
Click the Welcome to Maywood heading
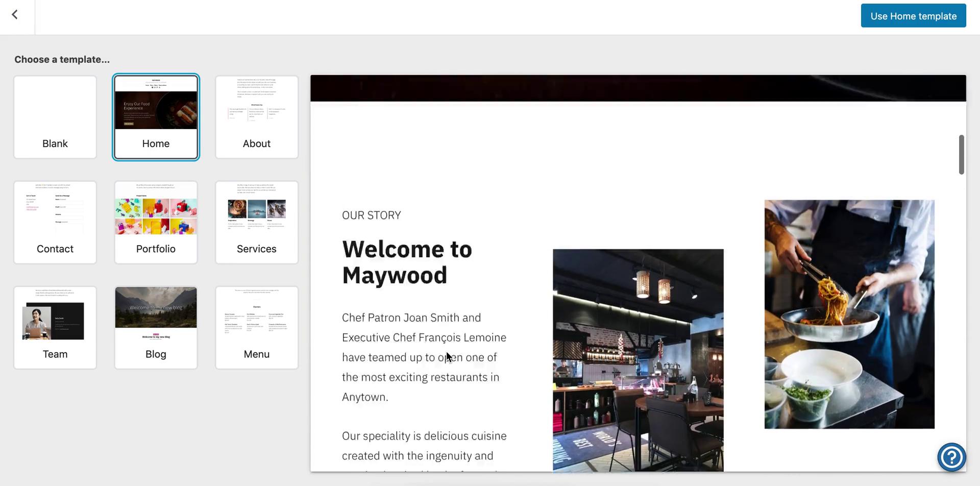(x=407, y=262)
